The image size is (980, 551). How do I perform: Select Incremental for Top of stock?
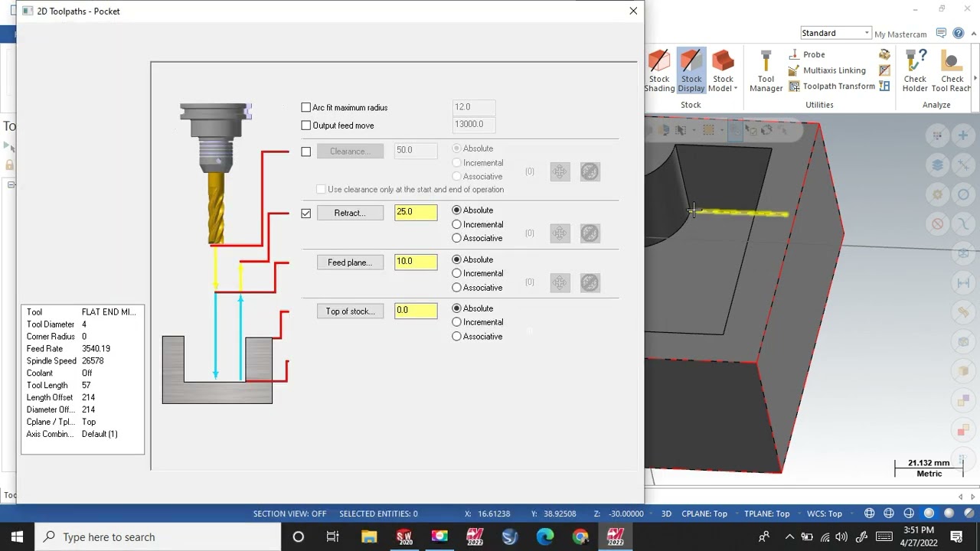point(457,322)
